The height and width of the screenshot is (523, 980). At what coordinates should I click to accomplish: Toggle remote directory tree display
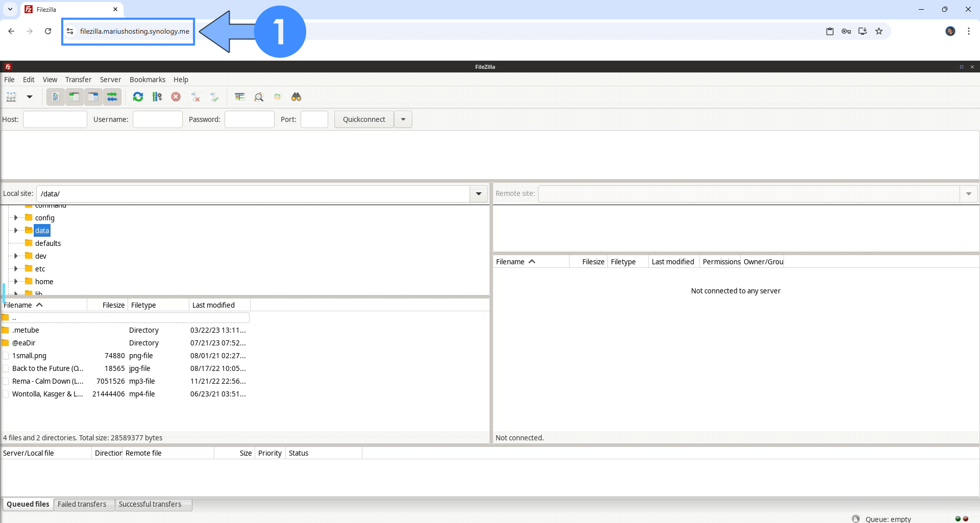coord(93,97)
